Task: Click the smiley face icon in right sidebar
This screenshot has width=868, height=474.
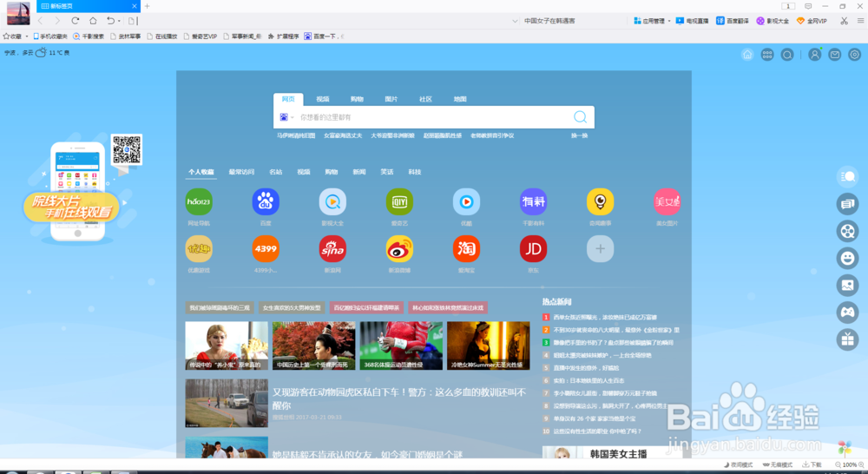Action: [847, 258]
